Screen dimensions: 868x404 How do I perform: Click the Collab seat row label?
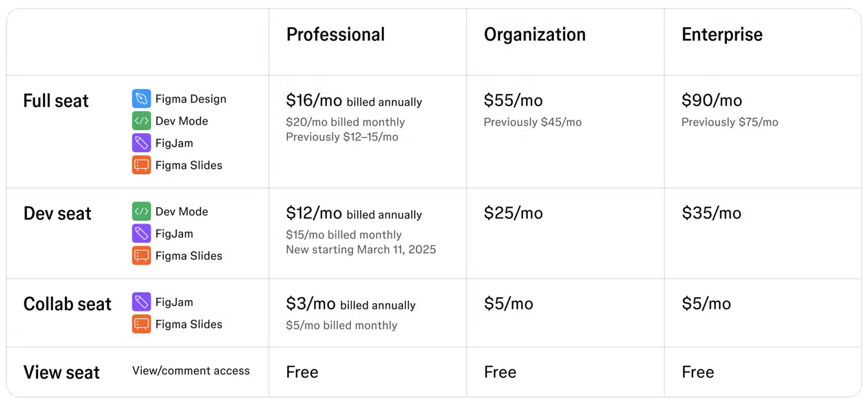coord(68,304)
